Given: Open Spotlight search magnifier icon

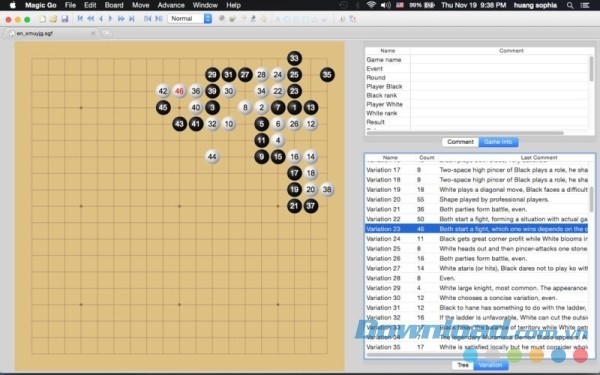Looking at the screenshot, I should tap(570, 5).
